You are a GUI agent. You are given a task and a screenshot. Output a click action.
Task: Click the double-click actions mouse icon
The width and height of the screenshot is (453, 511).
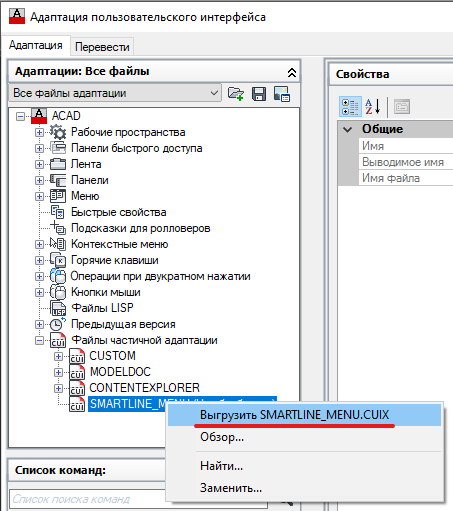pyautogui.click(x=58, y=276)
